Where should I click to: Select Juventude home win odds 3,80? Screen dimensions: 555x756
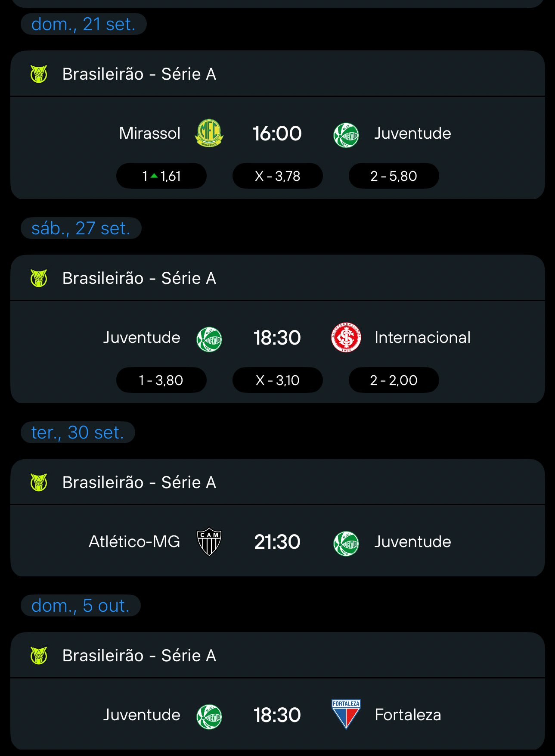(161, 380)
